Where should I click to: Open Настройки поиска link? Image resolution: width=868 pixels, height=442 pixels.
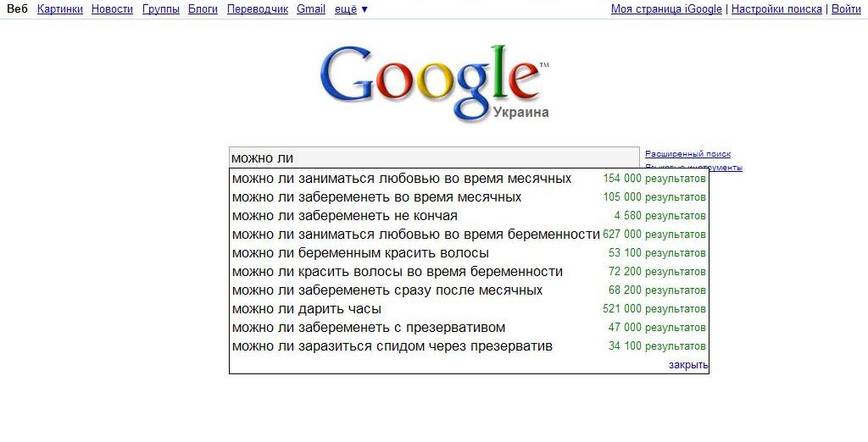point(776,9)
